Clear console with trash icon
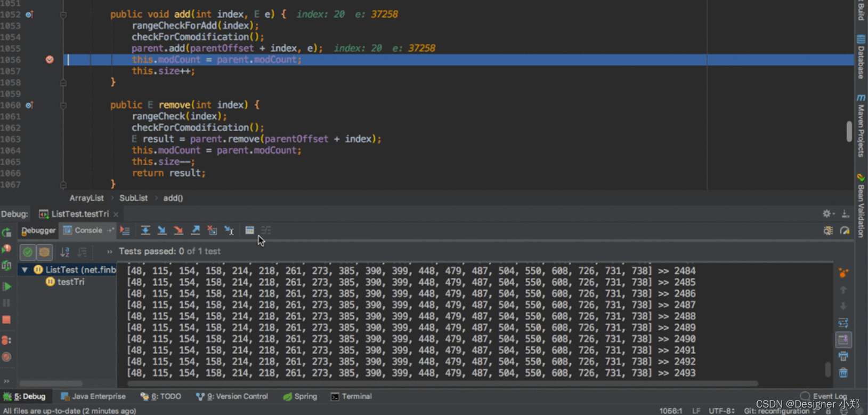868x415 pixels. 843,373
